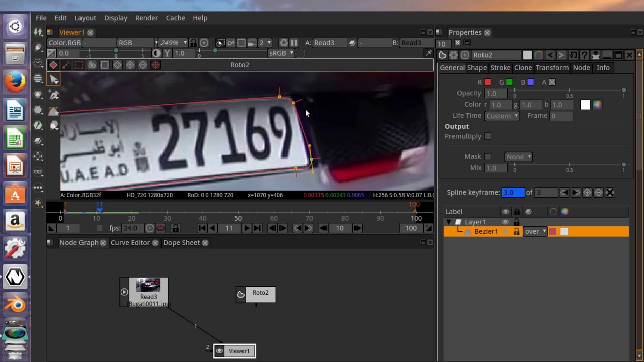This screenshot has height=362, width=644.
Task: Open the Cache menu
Action: click(x=176, y=18)
